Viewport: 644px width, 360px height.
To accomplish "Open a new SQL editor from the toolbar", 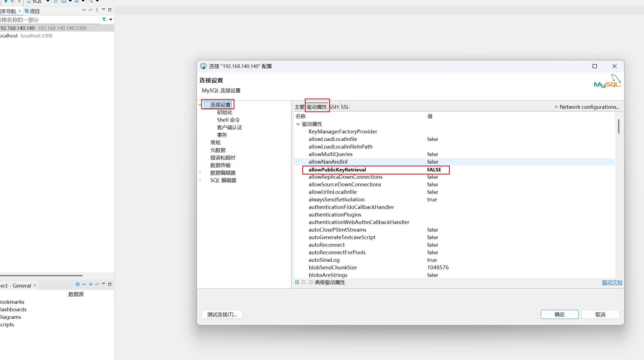I will [29, 1].
